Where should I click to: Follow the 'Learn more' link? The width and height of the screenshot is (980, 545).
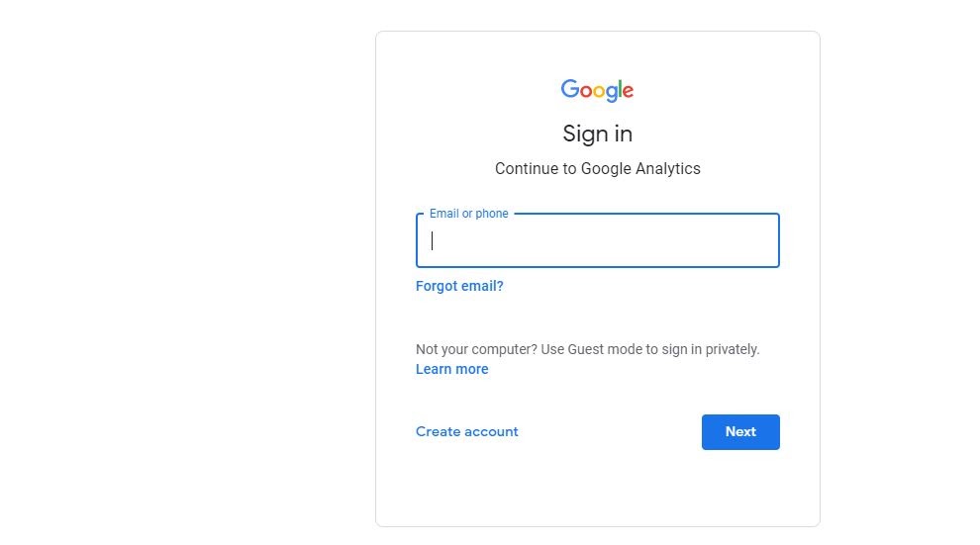(451, 369)
